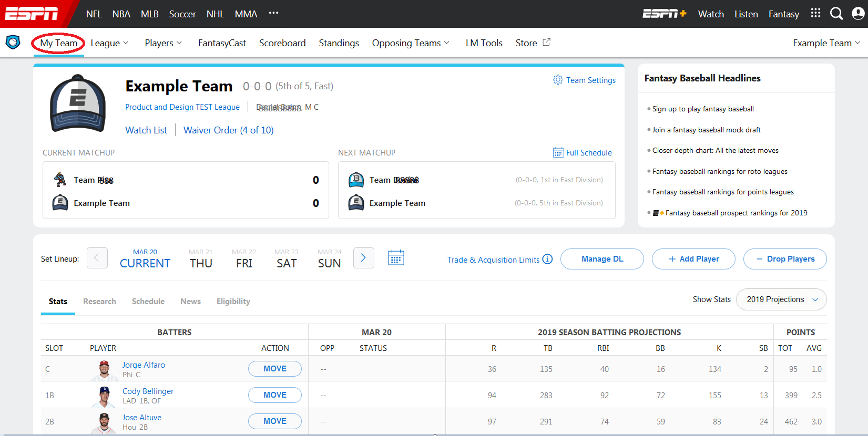Viewport: 868px width, 436px height.
Task: Open the user profile icon
Action: [x=858, y=14]
